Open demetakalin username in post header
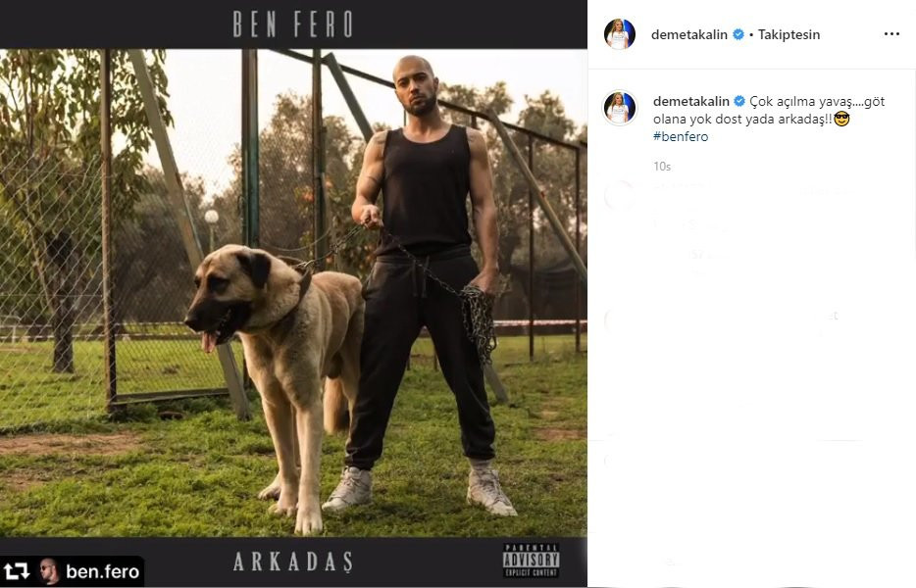Viewport: 916px width, 588px height. point(688,34)
